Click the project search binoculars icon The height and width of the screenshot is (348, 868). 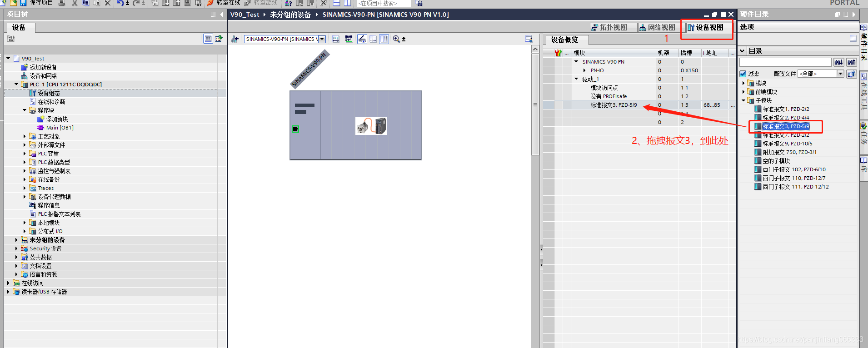[x=419, y=3]
